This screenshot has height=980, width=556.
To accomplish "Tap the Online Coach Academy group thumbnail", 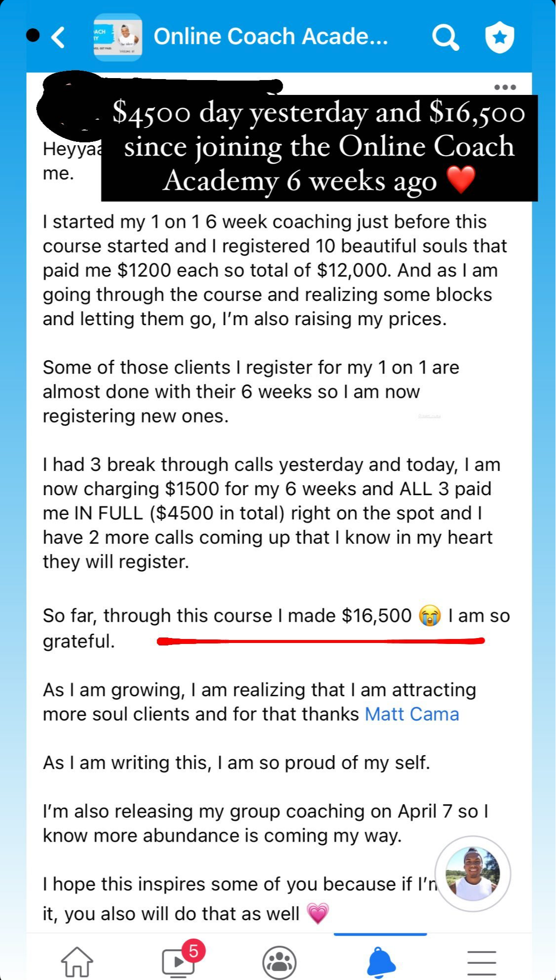I will pos(118,38).
